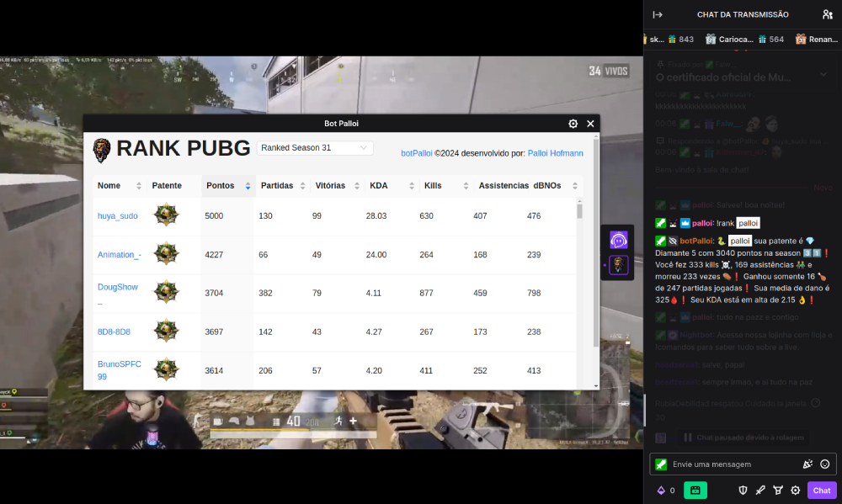Open the Bits balance icon
Viewport: 842px width, 504px height.
661,490
